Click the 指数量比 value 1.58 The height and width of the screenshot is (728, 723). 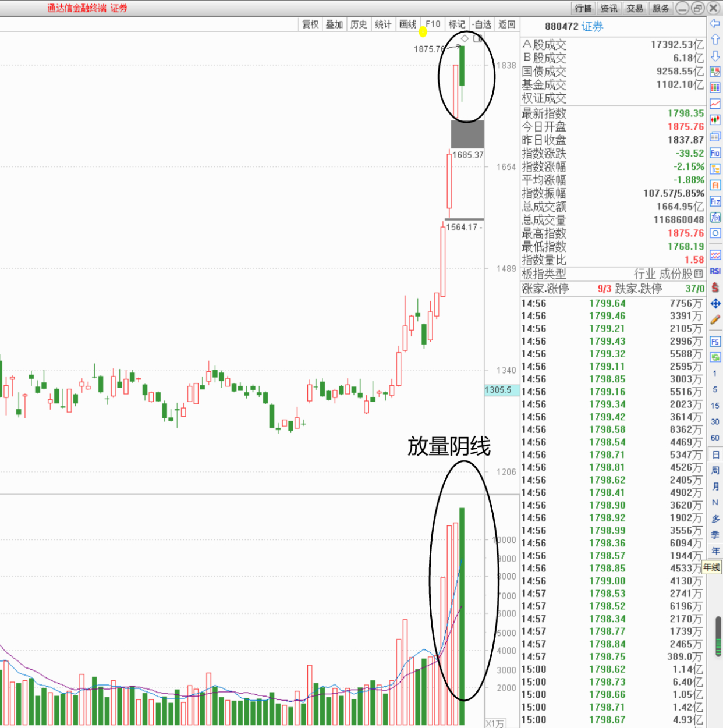click(694, 260)
